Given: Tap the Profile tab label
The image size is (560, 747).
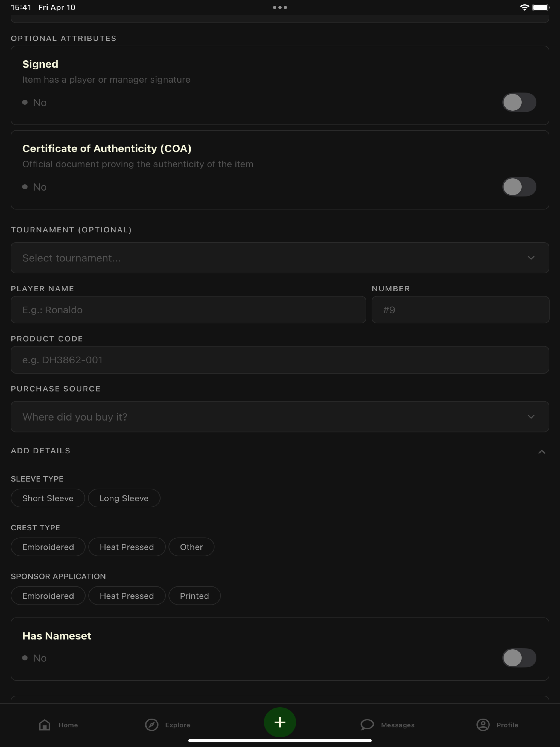Looking at the screenshot, I should 507,725.
